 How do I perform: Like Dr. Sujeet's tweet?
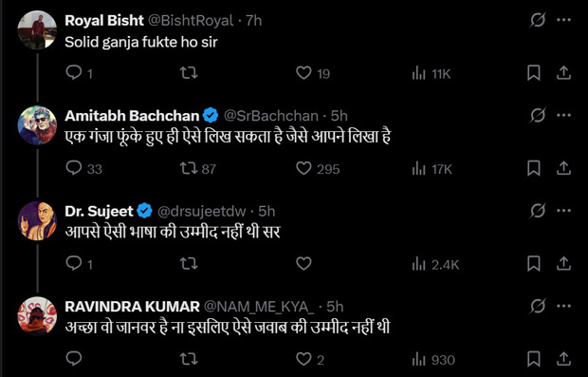303,264
